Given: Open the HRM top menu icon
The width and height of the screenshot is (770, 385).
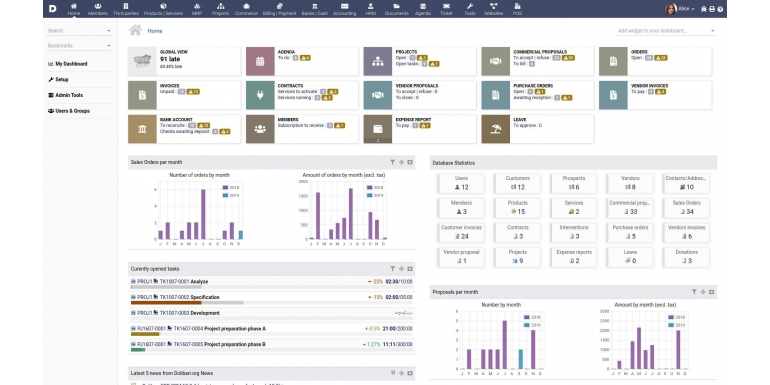Looking at the screenshot, I should pyautogui.click(x=371, y=6).
